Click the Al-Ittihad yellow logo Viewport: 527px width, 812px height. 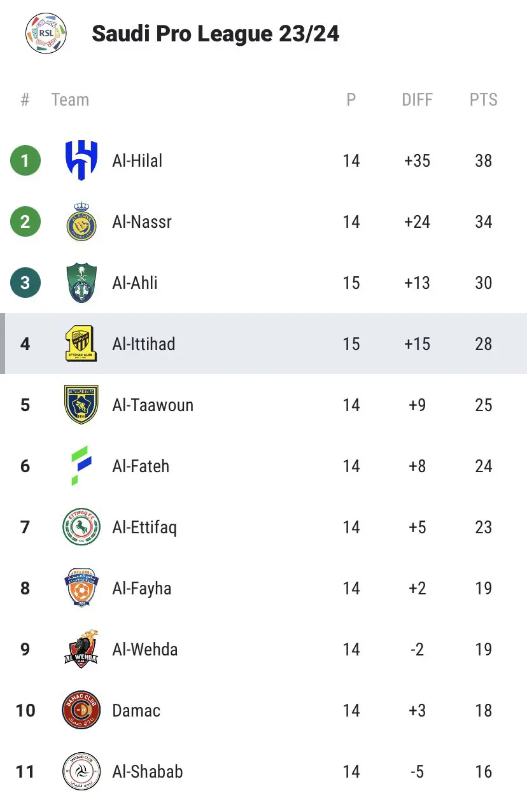(x=81, y=344)
